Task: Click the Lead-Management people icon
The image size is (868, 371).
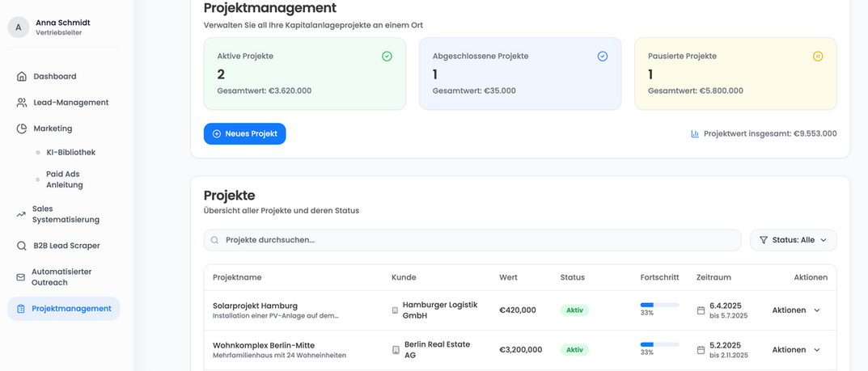Action: [22, 103]
